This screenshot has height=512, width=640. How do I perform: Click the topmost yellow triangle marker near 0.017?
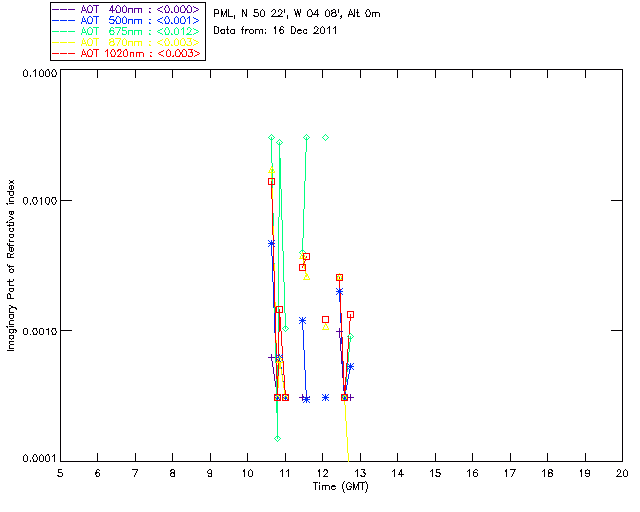pos(272,170)
